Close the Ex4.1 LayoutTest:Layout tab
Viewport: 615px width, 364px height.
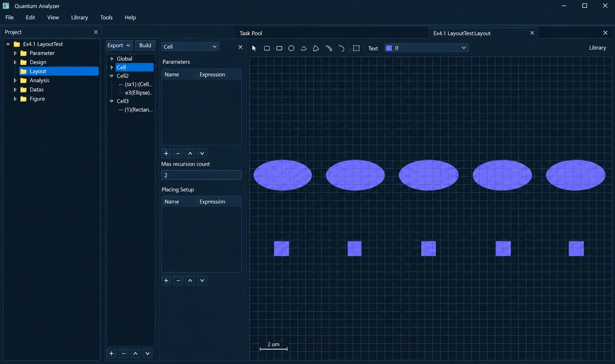coord(532,33)
